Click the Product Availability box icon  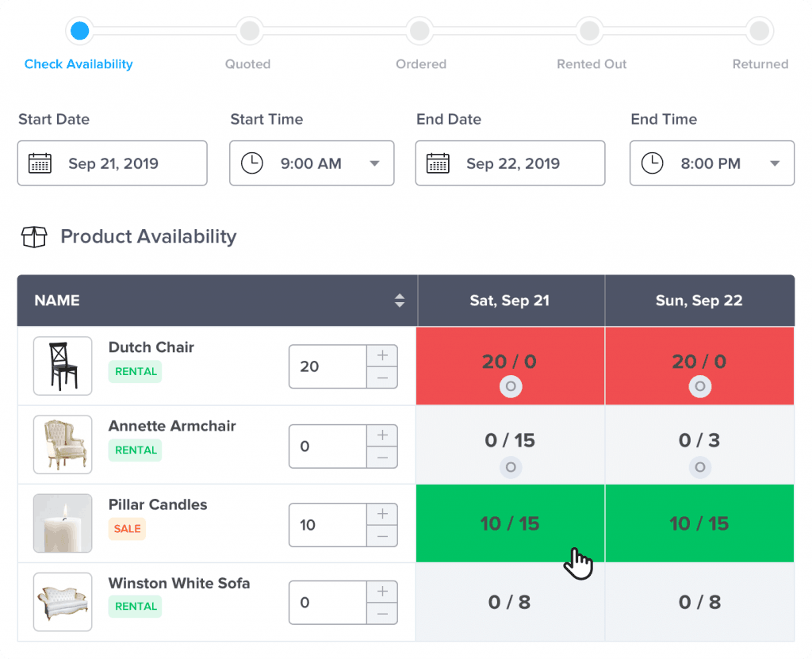[x=33, y=236]
